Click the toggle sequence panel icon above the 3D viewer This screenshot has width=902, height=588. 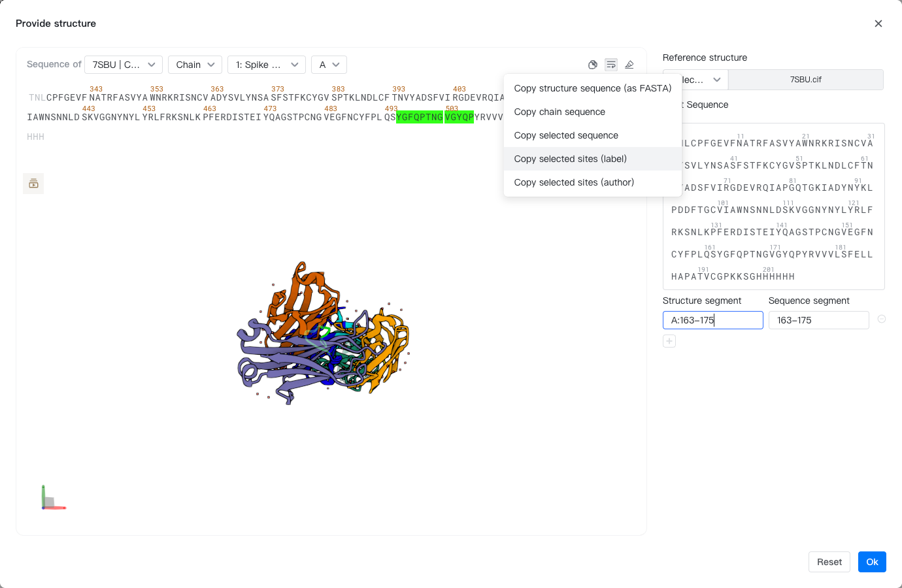(33, 184)
